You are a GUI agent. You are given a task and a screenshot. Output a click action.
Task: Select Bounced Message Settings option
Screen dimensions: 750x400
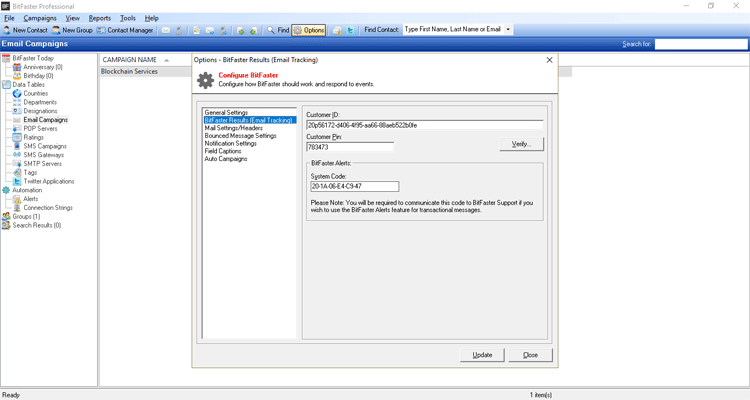240,136
